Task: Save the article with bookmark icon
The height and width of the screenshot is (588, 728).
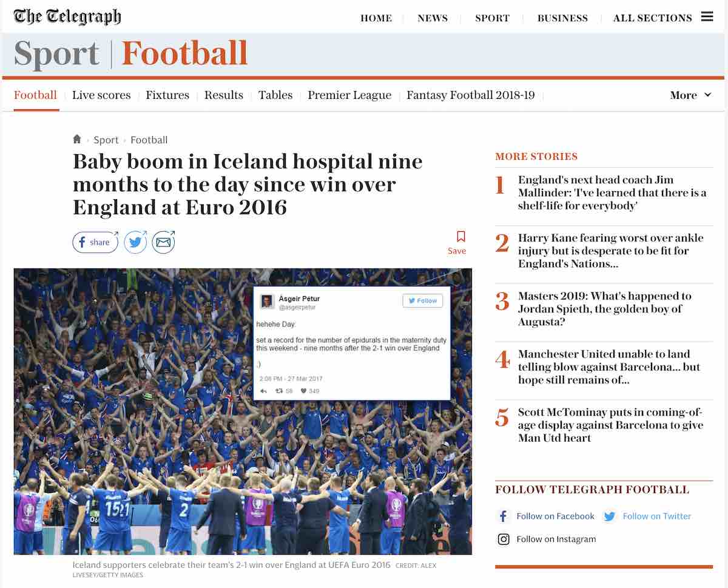Action: pos(460,236)
